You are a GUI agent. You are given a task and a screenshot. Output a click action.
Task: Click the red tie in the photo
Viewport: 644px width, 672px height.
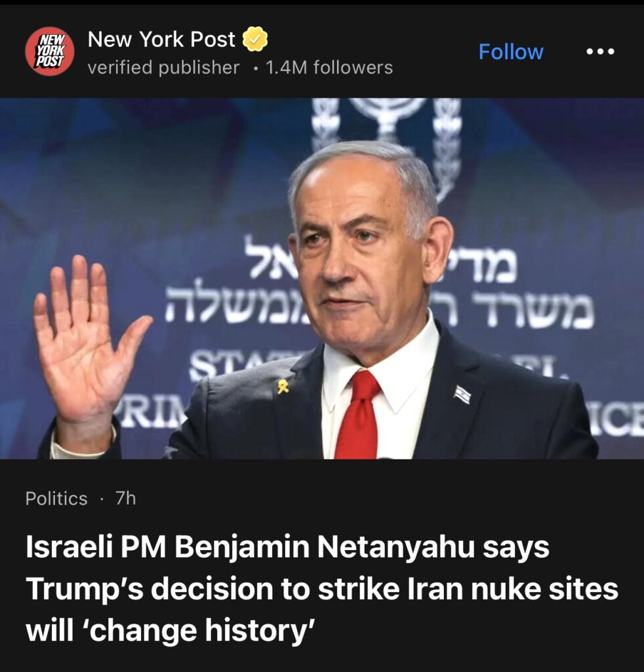pyautogui.click(x=359, y=415)
